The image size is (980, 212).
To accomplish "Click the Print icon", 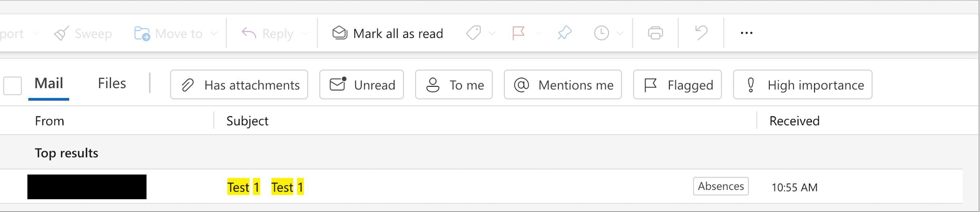I will click(655, 33).
